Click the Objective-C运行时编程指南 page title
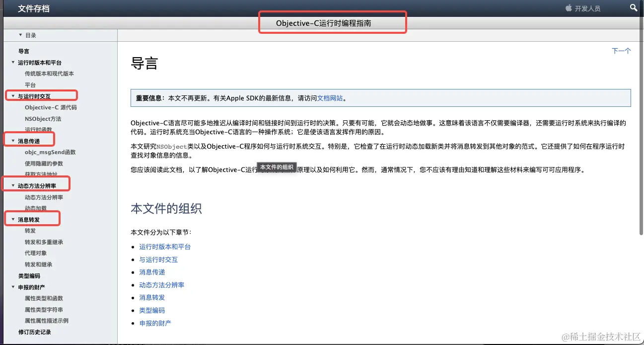Image resolution: width=644 pixels, height=345 pixels. 324,23
